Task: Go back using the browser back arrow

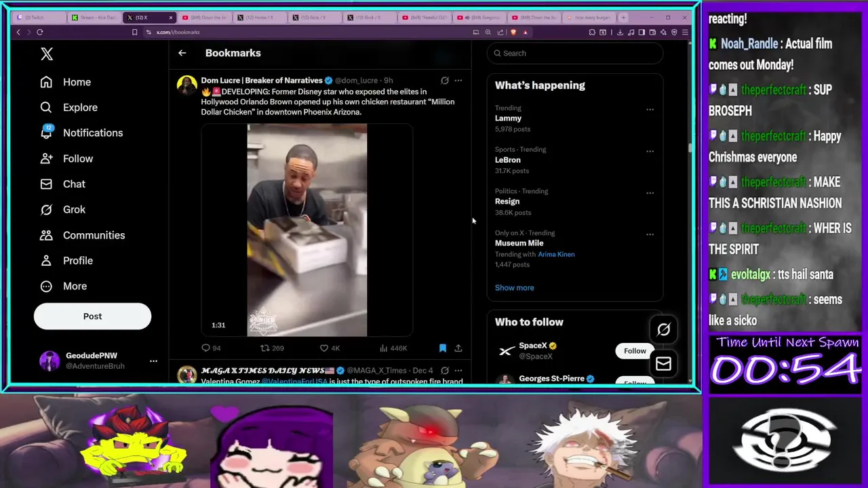Action: coord(18,32)
